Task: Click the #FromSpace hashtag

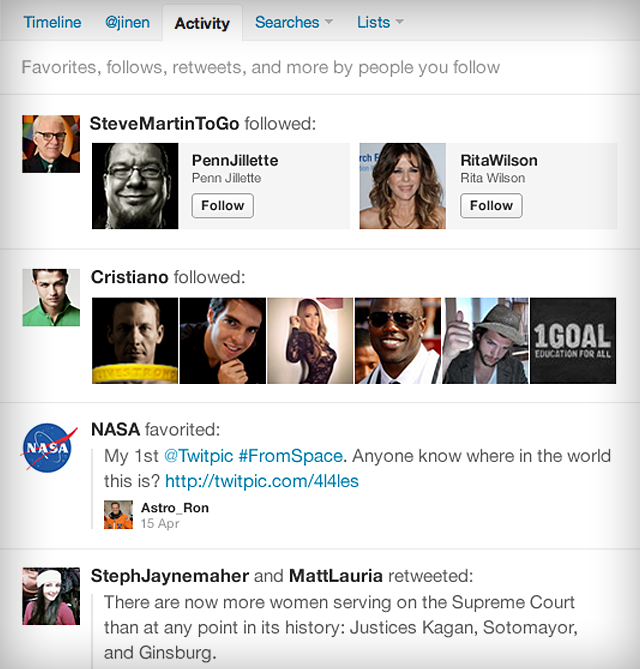Action: [290, 455]
